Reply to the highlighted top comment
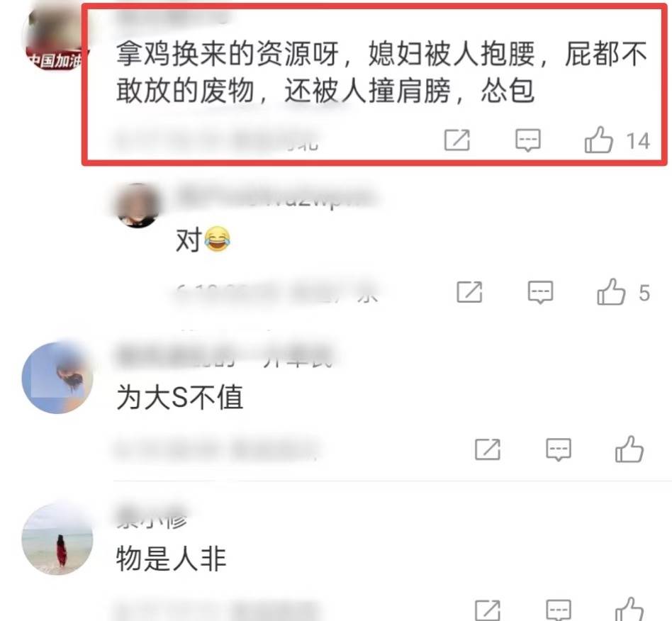 pos(527,140)
